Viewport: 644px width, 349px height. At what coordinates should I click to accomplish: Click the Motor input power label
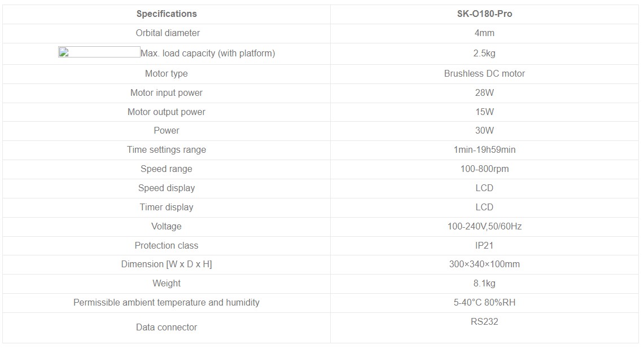[167, 93]
